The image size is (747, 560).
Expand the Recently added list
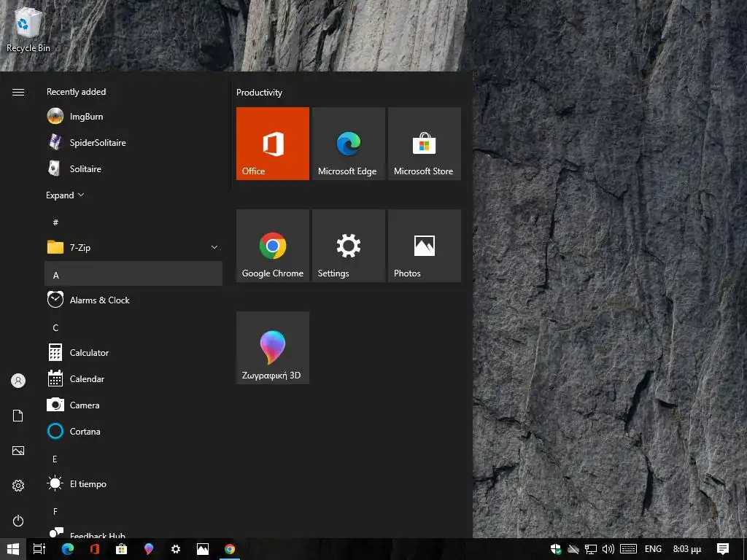[x=65, y=195]
